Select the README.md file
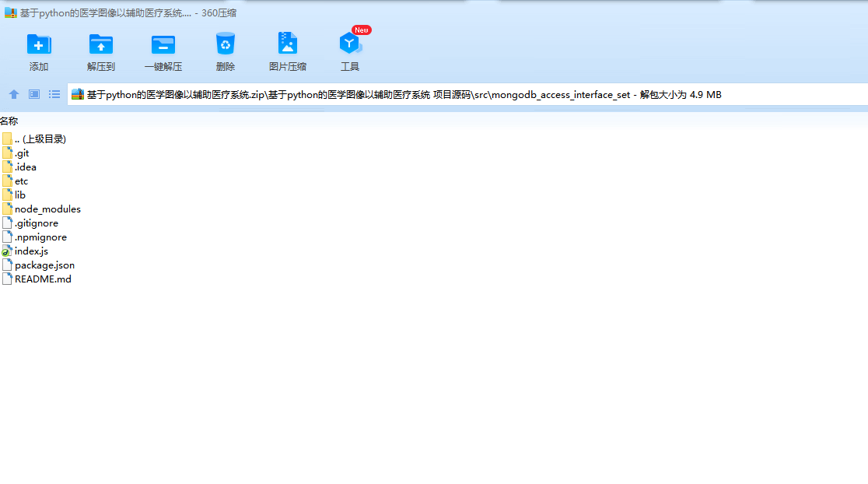 coord(37,279)
